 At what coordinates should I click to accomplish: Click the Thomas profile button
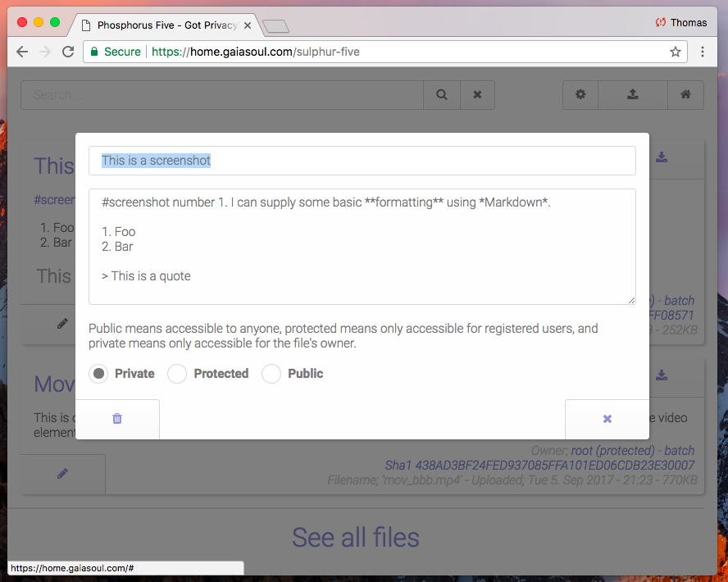(681, 23)
